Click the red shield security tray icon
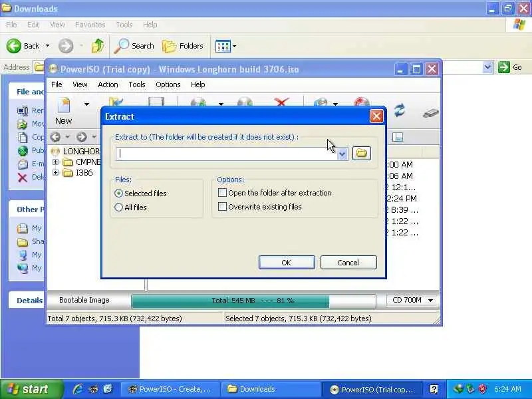 pyautogui.click(x=482, y=389)
